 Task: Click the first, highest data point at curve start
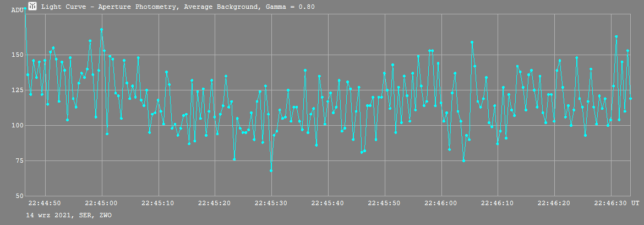click(x=25, y=8)
